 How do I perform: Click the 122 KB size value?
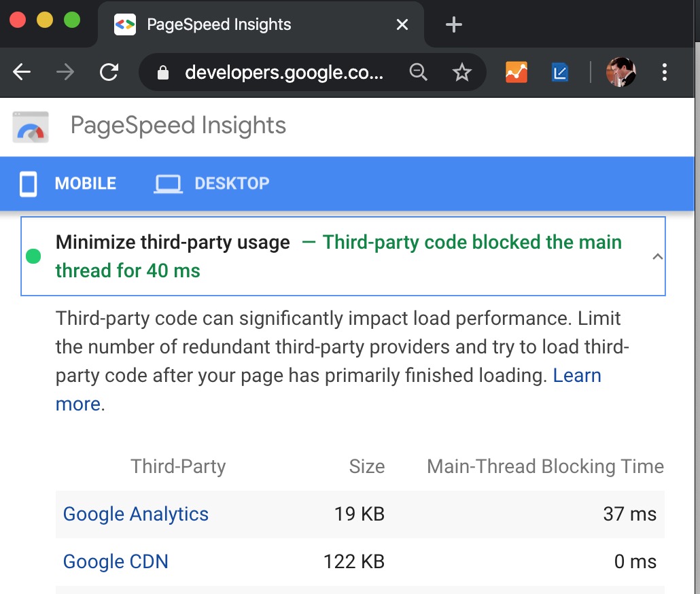[x=354, y=562]
